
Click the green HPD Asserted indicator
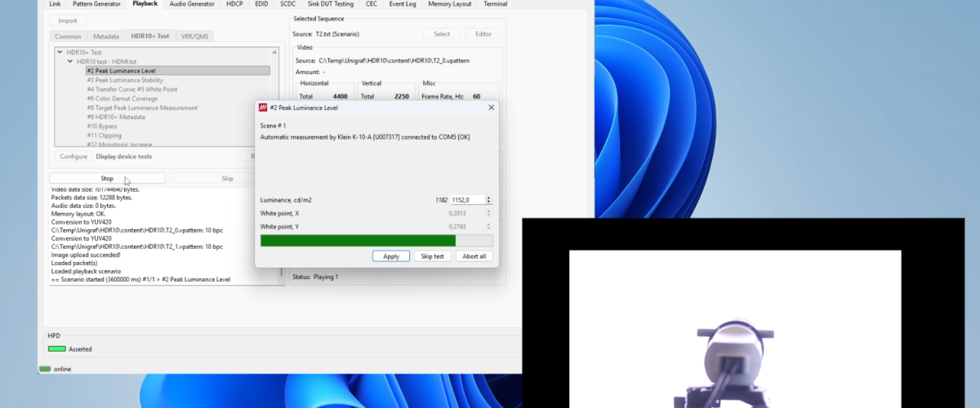(56, 348)
